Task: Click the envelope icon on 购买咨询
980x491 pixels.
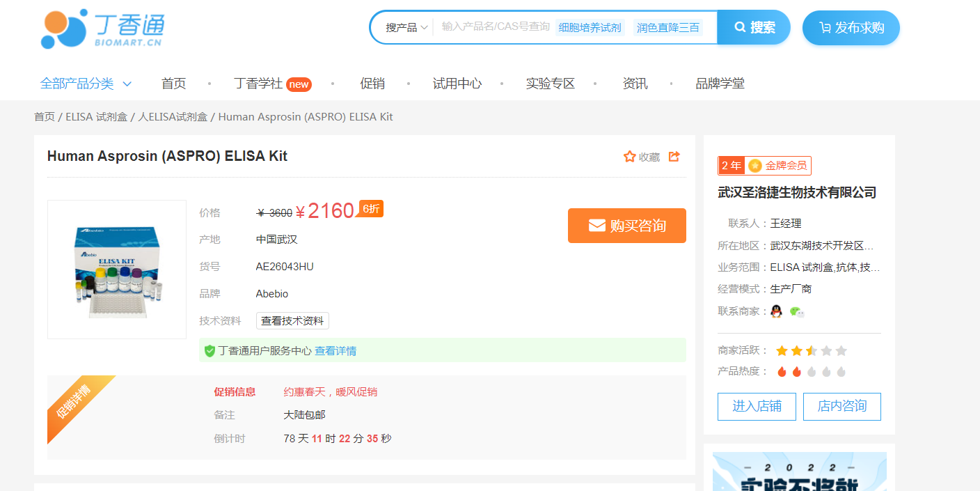Action: point(596,226)
